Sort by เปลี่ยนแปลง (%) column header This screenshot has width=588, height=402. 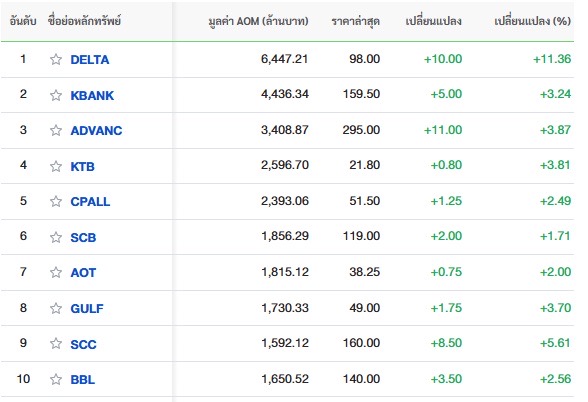[532, 21]
